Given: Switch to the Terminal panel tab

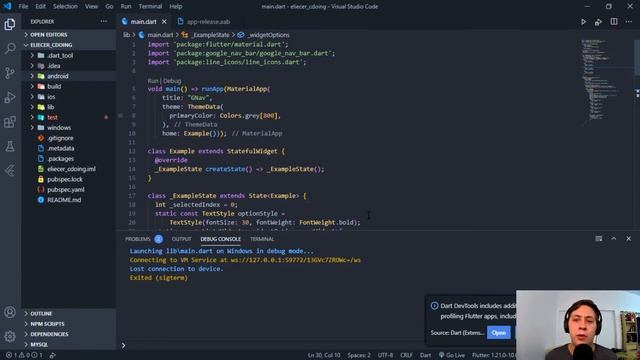Looking at the screenshot, I should click(x=262, y=239).
